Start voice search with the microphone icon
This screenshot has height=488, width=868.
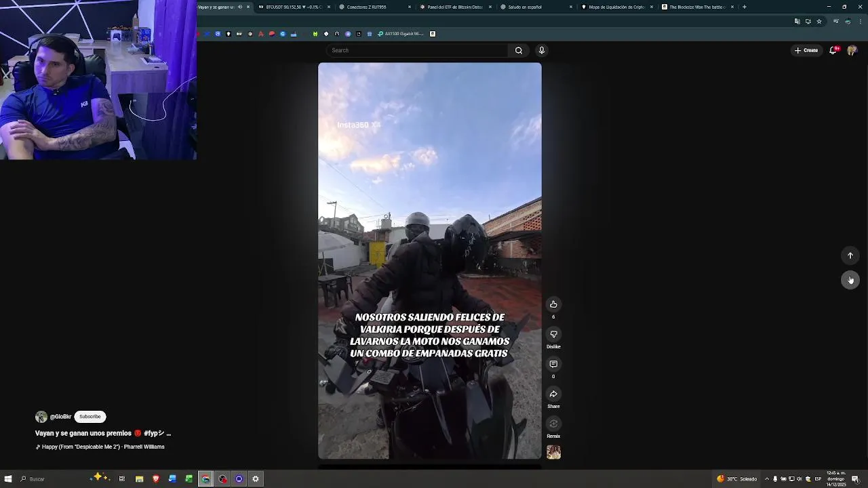coord(541,50)
